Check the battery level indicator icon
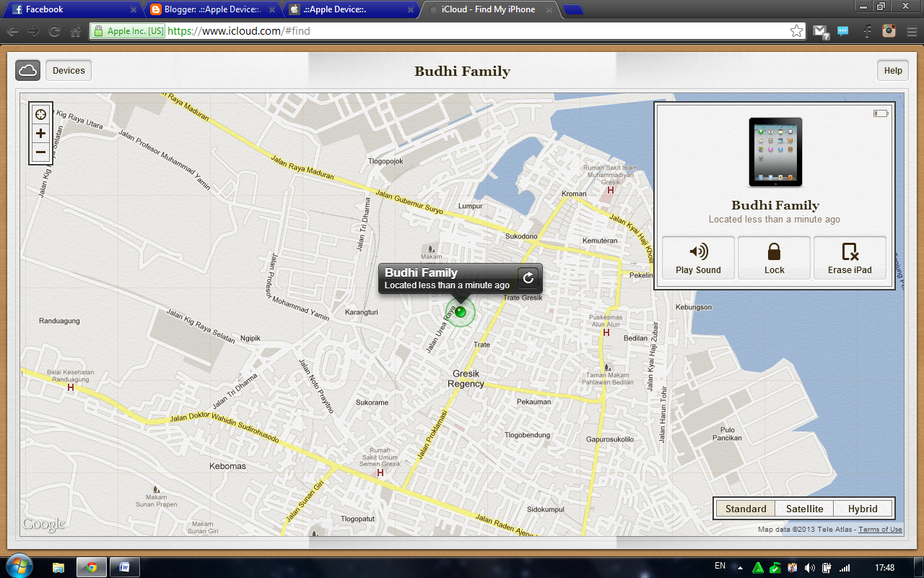 pyautogui.click(x=881, y=113)
